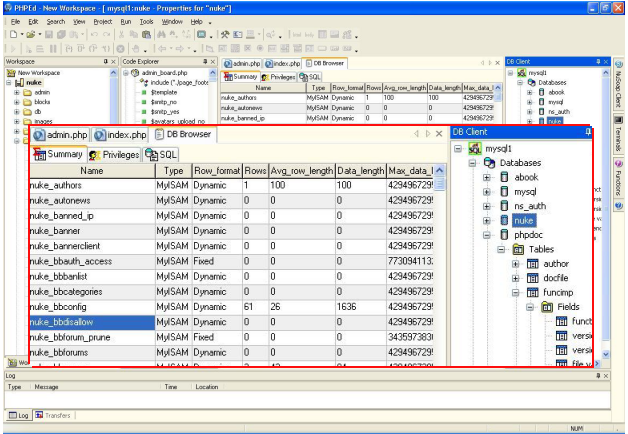Click the 1636 Data_length cell
This screenshot has height=434, width=628.
pos(360,307)
